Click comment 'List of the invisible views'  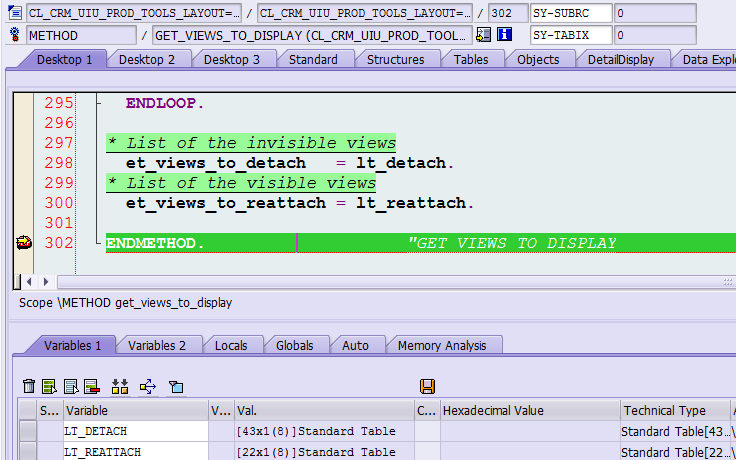[251, 143]
